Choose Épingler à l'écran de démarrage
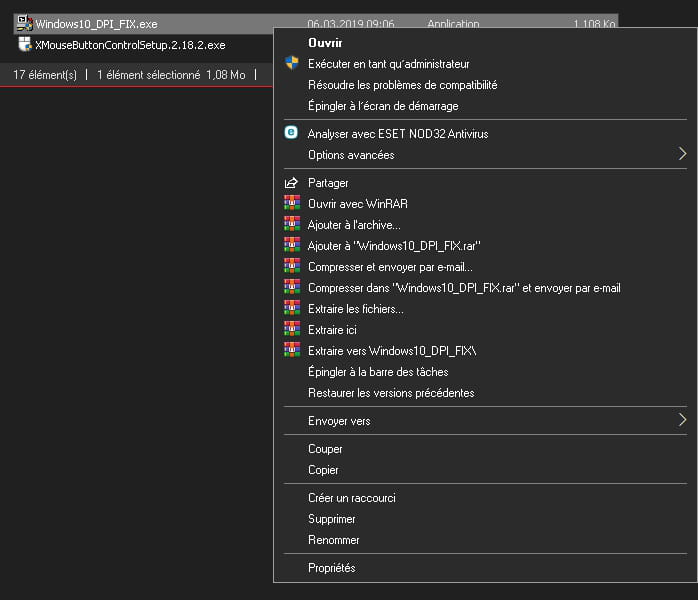 coord(485,106)
